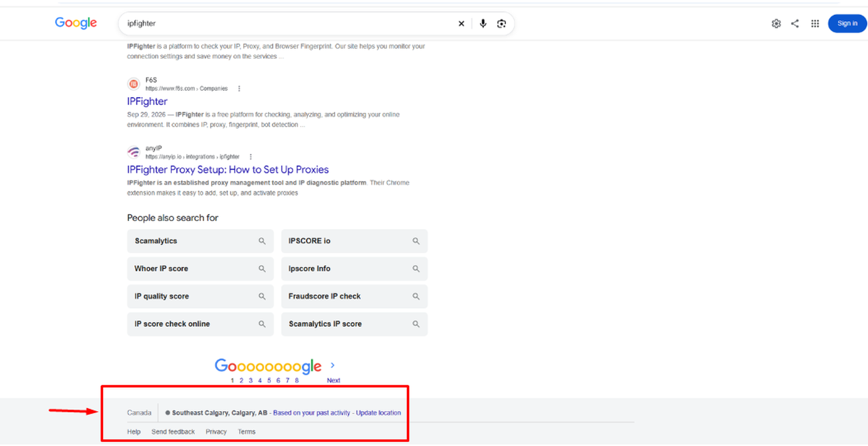Click the anyIP site name text
868x446 pixels.
pos(153,149)
